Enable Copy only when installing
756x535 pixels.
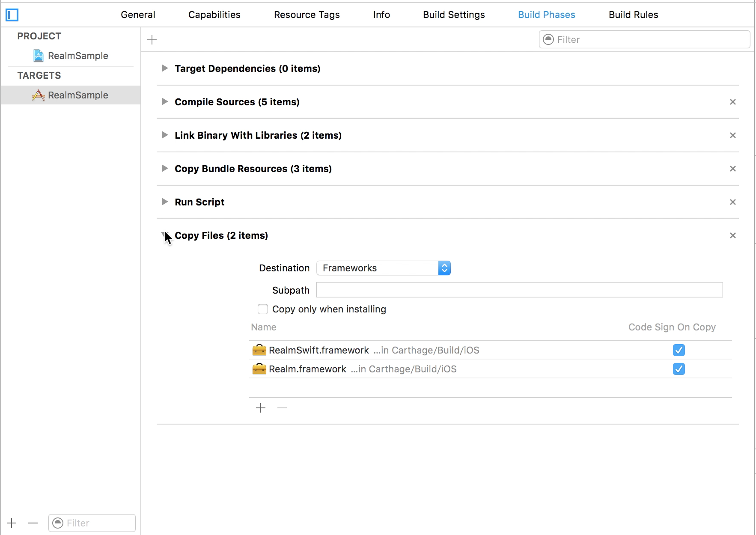tap(263, 309)
